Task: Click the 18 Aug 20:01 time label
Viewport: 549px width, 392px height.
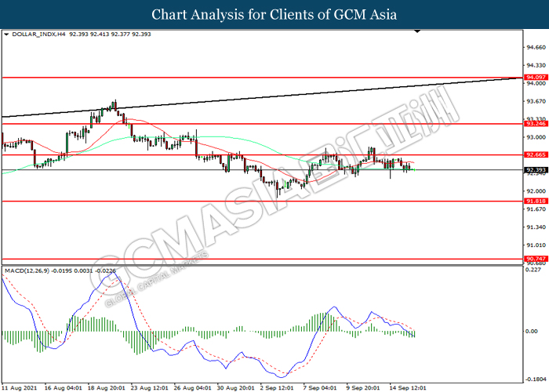Action: (106, 388)
